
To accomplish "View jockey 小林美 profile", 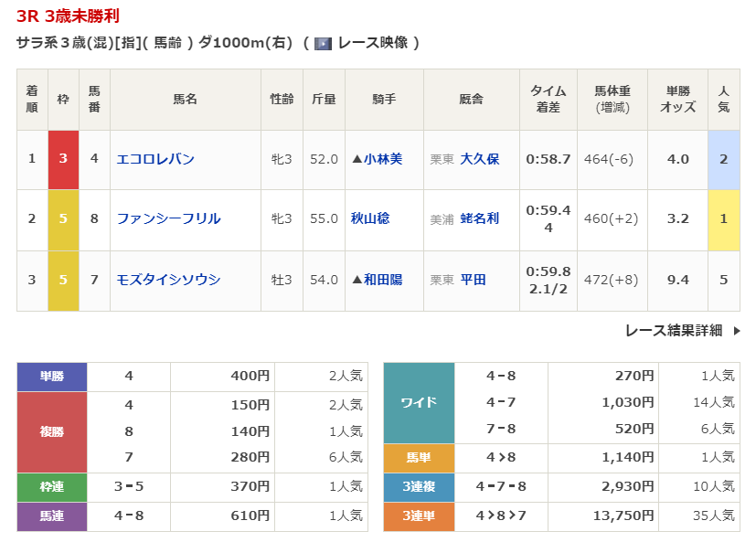I will pyautogui.click(x=382, y=159).
